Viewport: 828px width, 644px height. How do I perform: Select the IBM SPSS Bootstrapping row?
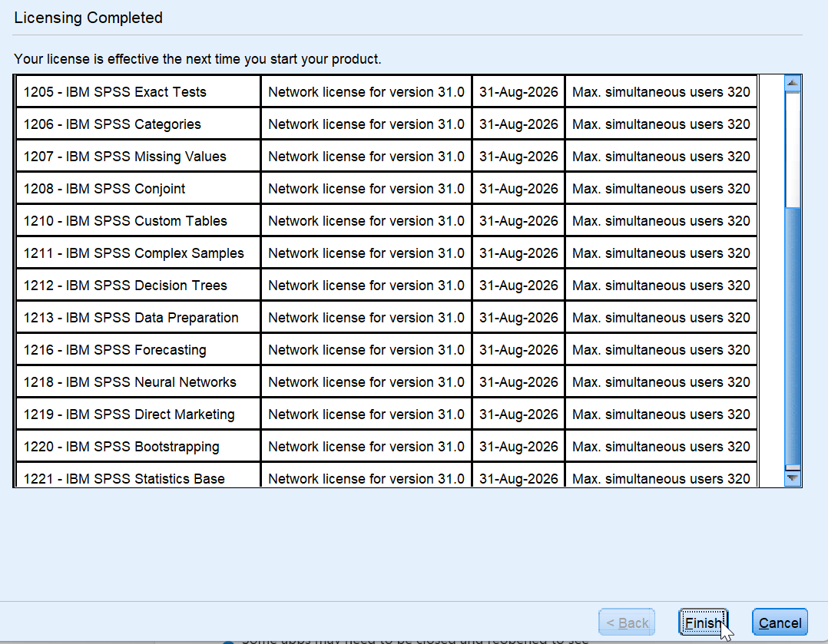(x=137, y=446)
